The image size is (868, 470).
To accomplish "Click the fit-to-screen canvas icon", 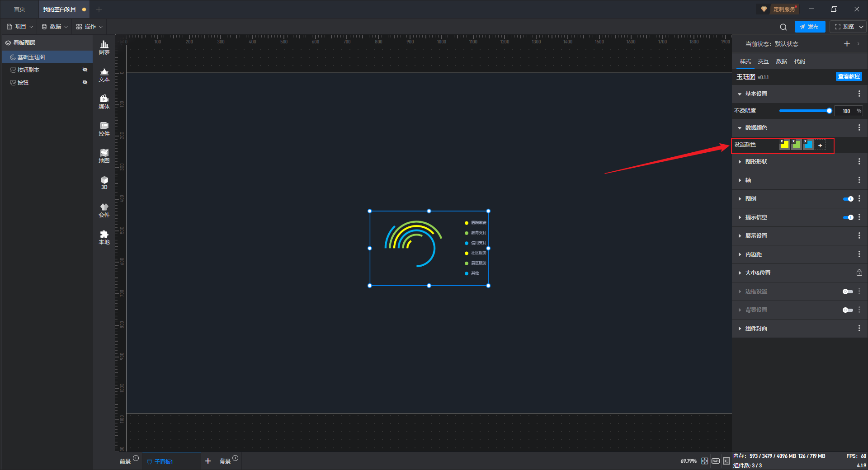I will click(x=705, y=461).
